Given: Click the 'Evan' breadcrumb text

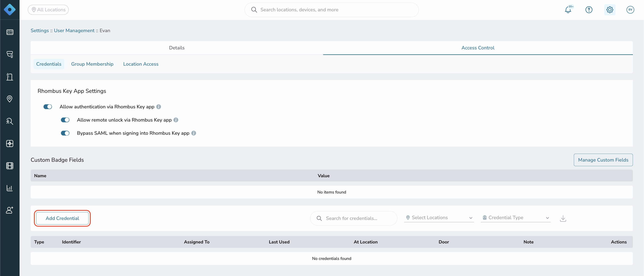Looking at the screenshot, I should click(105, 31).
